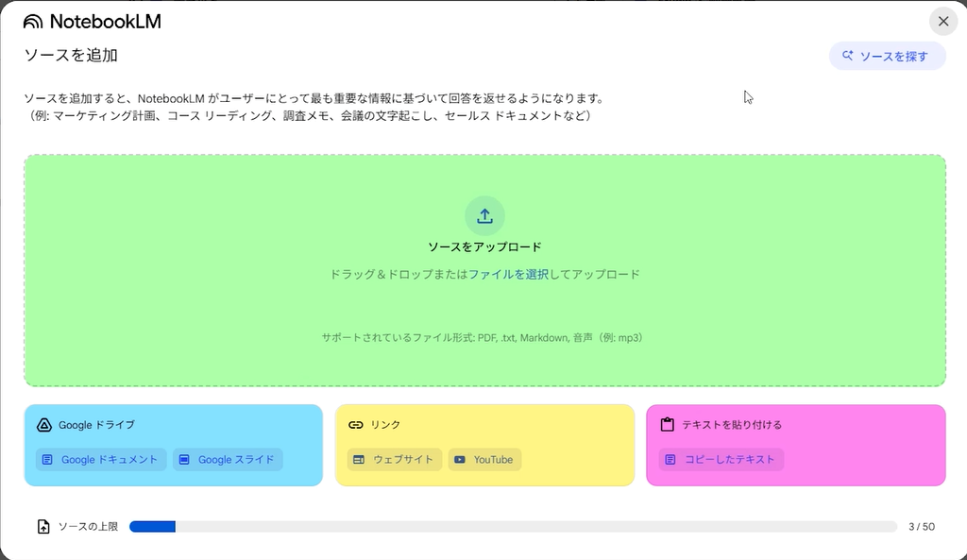
Task: Click the link chain icon
Action: point(355,425)
